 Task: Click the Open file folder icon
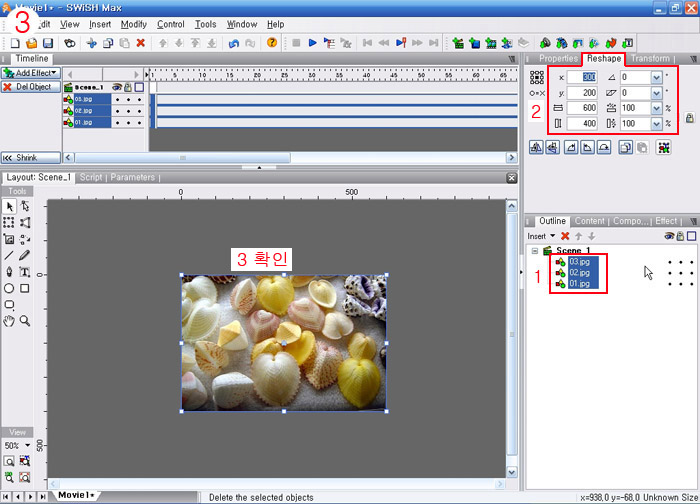tap(31, 43)
